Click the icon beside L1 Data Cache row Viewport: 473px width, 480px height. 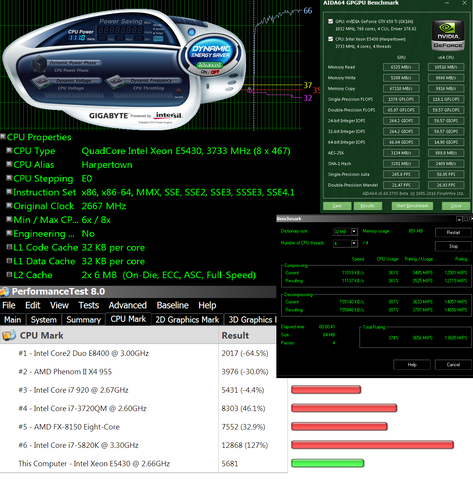click(9, 261)
